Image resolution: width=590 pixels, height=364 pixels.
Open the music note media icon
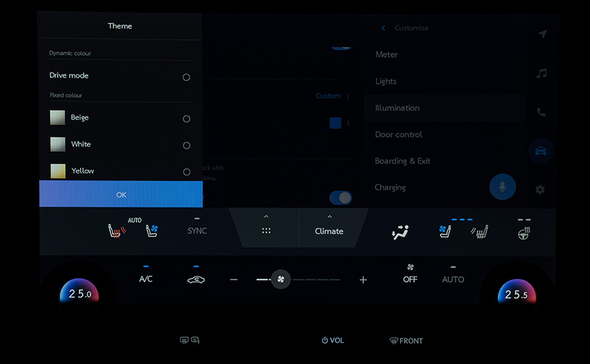[x=541, y=73]
